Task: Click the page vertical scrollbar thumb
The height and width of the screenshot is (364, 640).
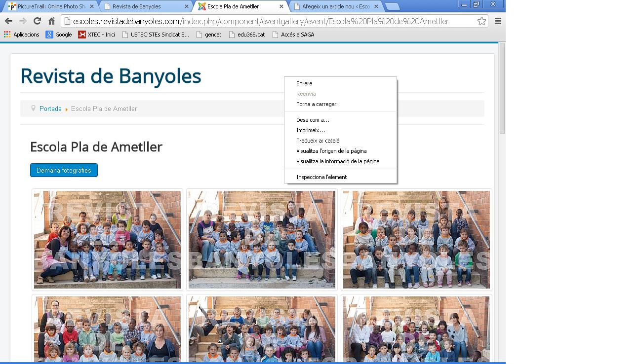Action: coord(502,89)
